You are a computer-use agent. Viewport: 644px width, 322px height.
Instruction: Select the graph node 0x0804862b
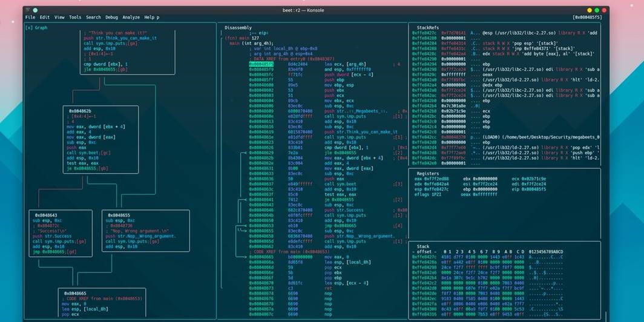(80, 111)
